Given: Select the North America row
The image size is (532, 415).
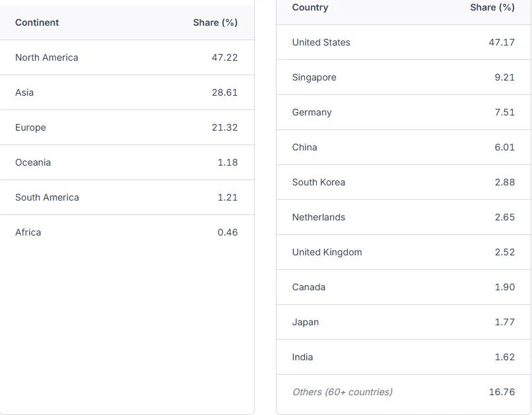Looking at the screenshot, I should (x=47, y=57).
